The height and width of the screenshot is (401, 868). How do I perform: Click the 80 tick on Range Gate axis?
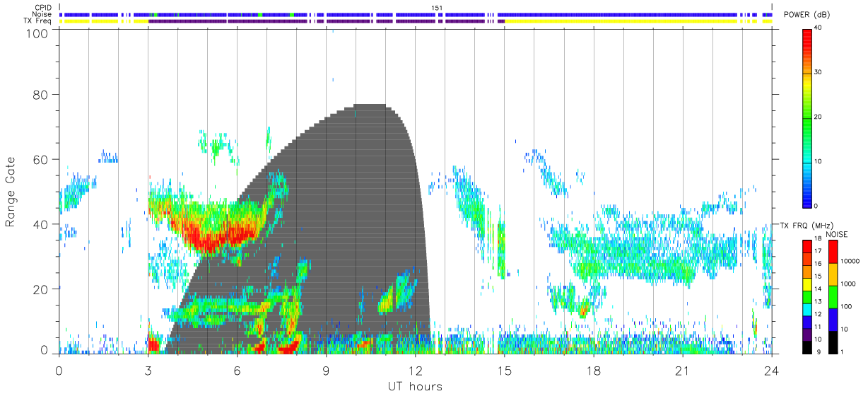(x=40, y=95)
